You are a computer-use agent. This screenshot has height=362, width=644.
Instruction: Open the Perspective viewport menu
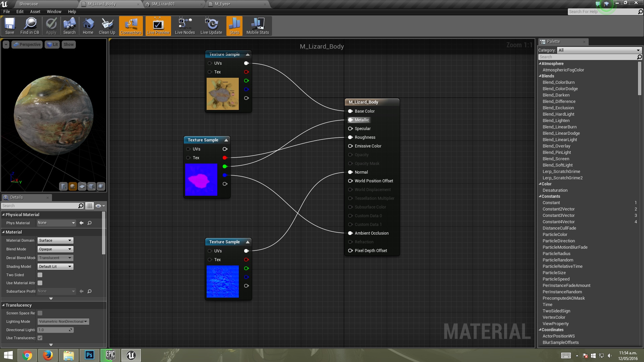(x=27, y=45)
